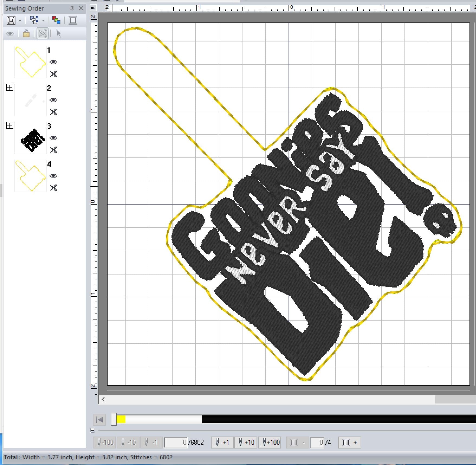Go to previous thread color with spool minus

[x=297, y=443]
